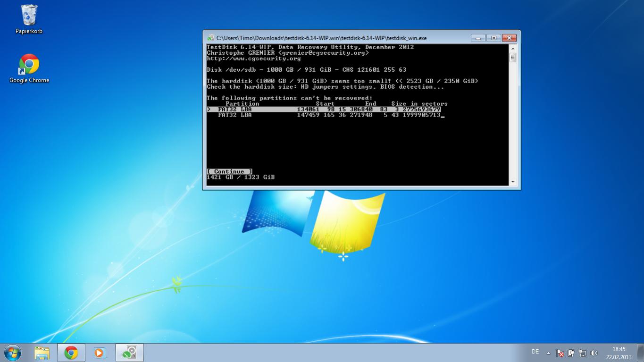Image resolution: width=644 pixels, height=362 pixels.
Task: Click the DE language indicator
Action: tap(535, 352)
